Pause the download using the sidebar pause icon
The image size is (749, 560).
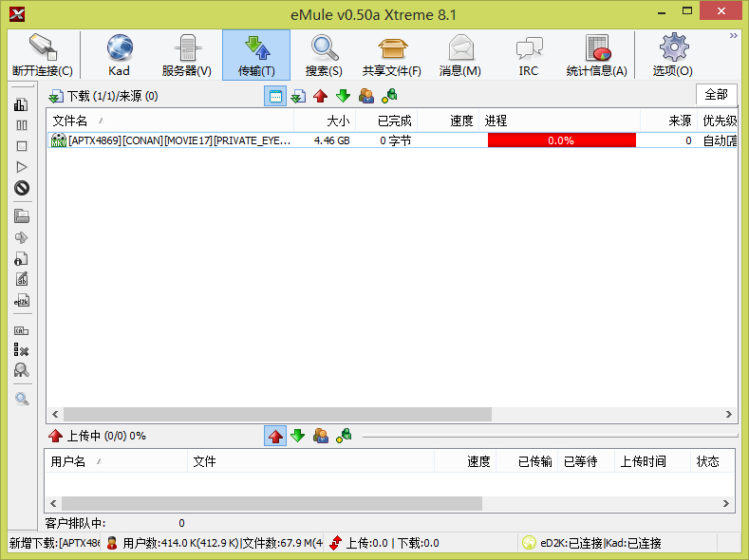pos(22,125)
